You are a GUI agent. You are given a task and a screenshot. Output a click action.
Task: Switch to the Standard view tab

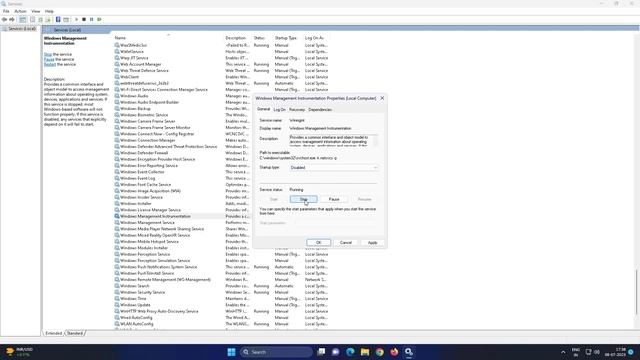[75, 333]
